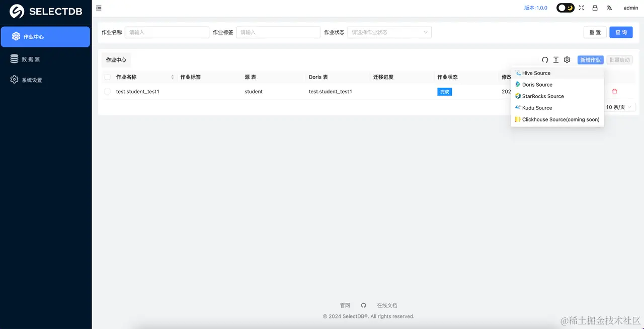The width and height of the screenshot is (644, 329).
Task: Click the Kudu Source icon
Action: tap(518, 108)
